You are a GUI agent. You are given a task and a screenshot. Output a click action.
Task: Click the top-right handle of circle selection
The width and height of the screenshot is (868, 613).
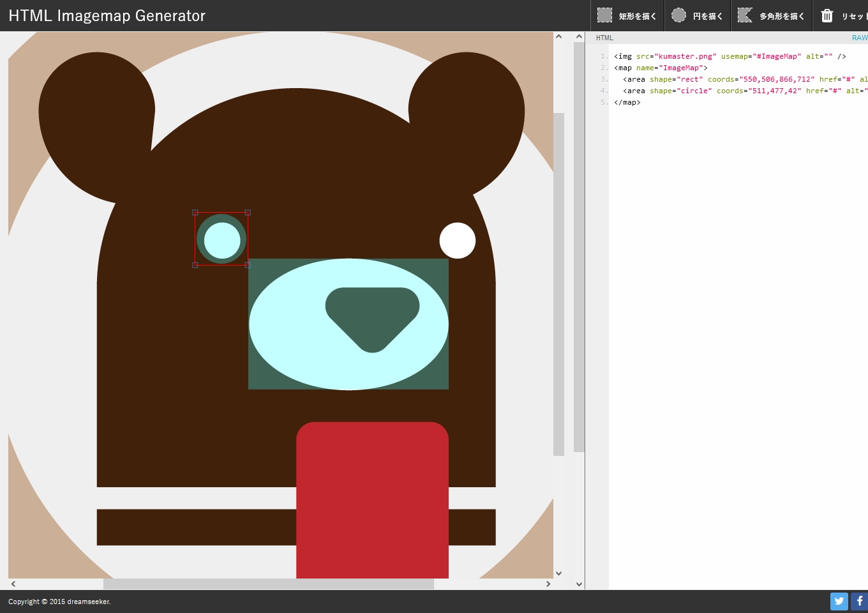point(248,213)
